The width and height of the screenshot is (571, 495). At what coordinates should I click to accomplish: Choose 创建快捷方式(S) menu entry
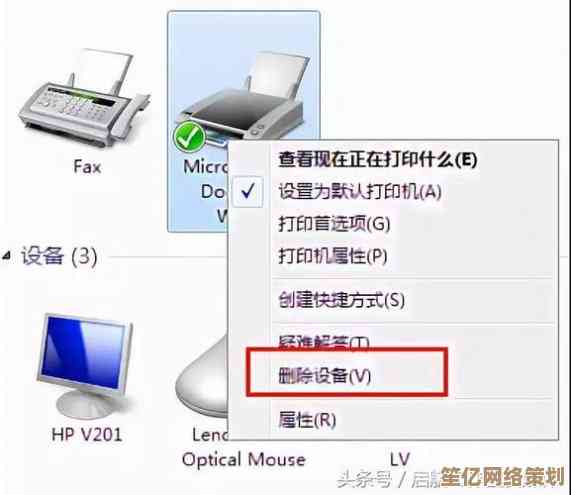342,300
